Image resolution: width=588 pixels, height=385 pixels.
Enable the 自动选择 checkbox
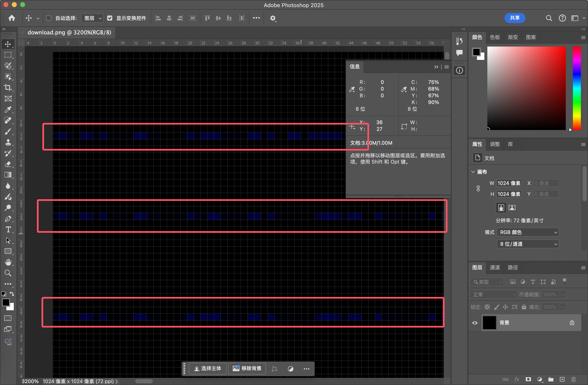tap(49, 18)
